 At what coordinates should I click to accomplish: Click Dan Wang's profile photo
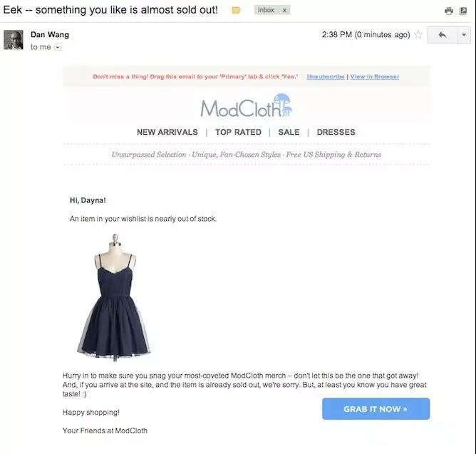pyautogui.click(x=14, y=40)
